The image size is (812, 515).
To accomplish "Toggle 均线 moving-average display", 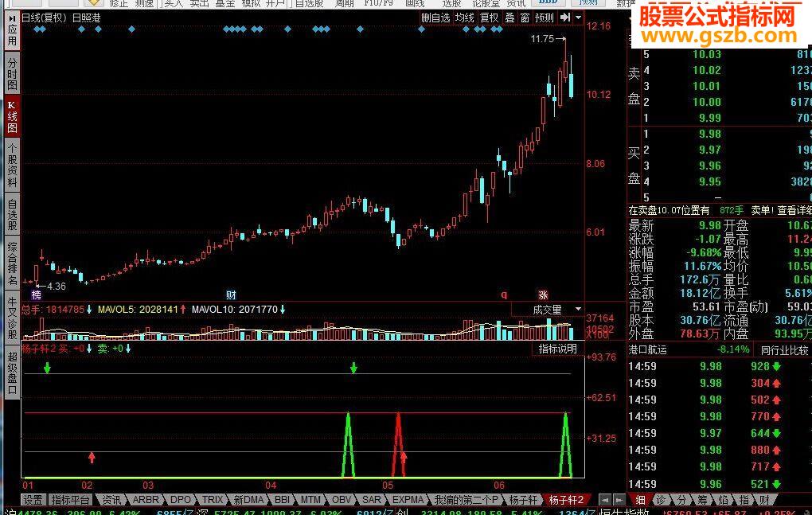I will tap(465, 18).
